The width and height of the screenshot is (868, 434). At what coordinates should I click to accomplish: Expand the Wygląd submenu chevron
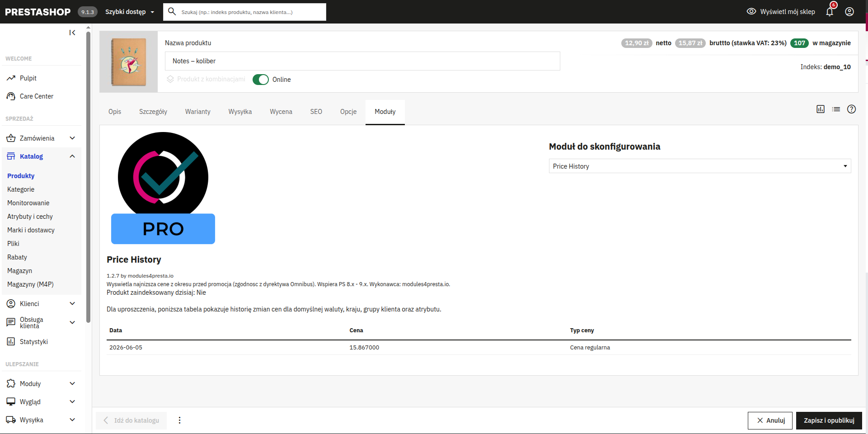click(72, 402)
